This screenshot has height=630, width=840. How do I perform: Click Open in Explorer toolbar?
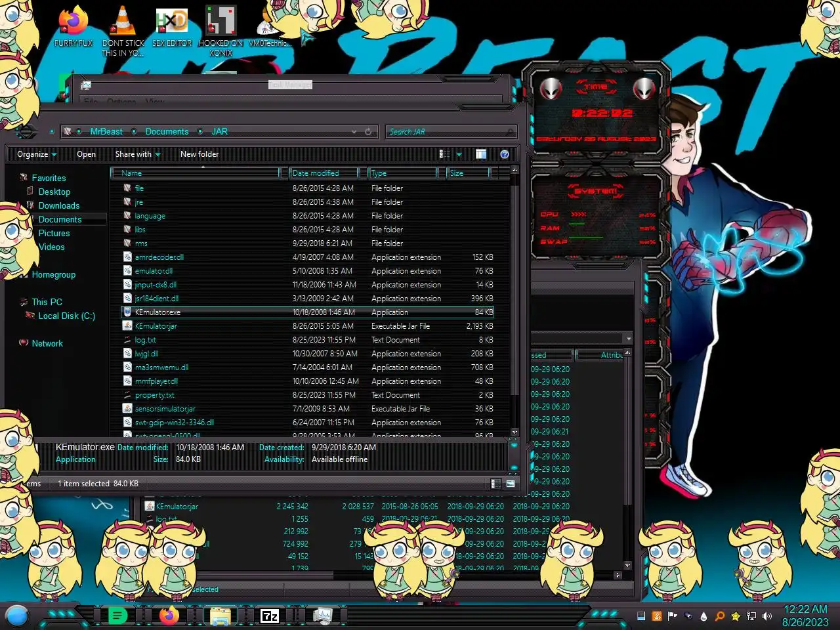click(x=86, y=154)
